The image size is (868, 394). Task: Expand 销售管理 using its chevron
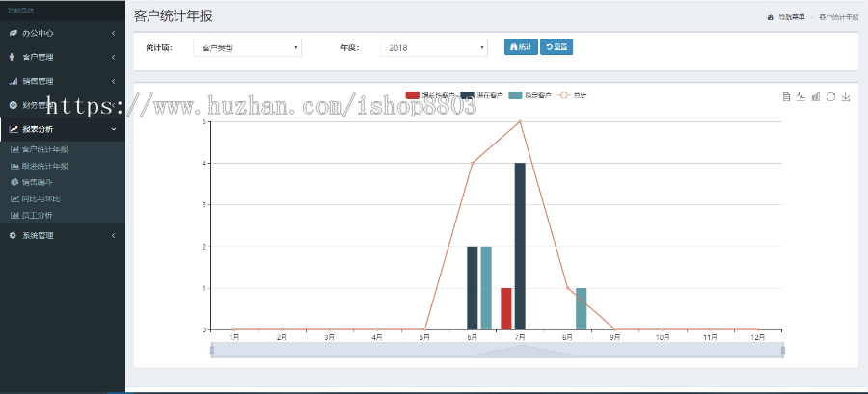tap(113, 81)
